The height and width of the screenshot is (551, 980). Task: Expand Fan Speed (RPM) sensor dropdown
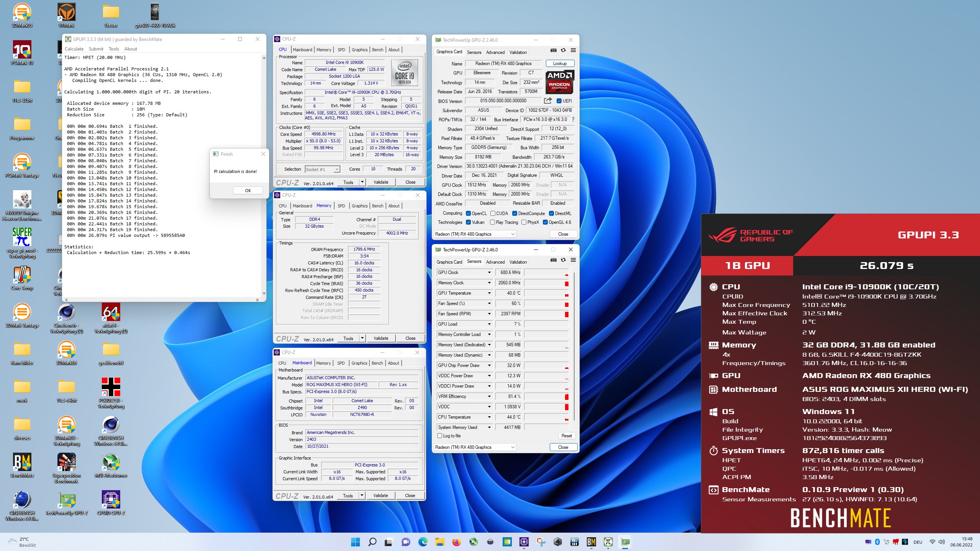(x=489, y=314)
